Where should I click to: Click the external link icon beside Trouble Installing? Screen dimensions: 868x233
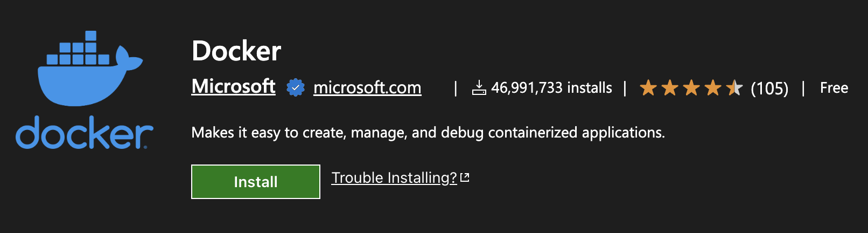point(465,177)
